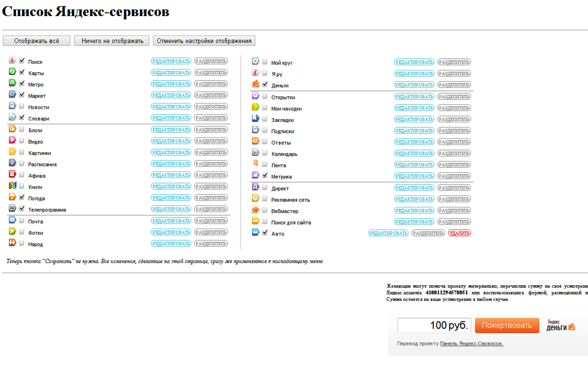The width and height of the screenshot is (588, 368).
Task: Click the Я.ру service icon
Action: click(255, 73)
